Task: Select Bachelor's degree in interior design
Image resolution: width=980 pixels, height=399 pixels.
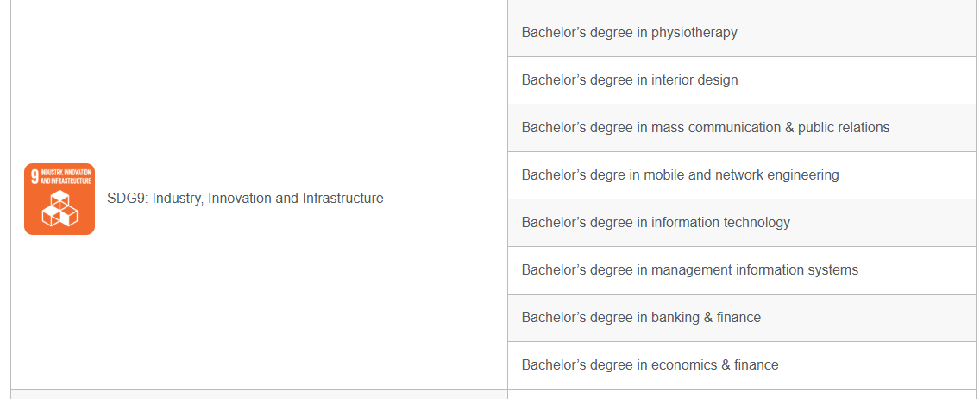Action: pos(629,80)
